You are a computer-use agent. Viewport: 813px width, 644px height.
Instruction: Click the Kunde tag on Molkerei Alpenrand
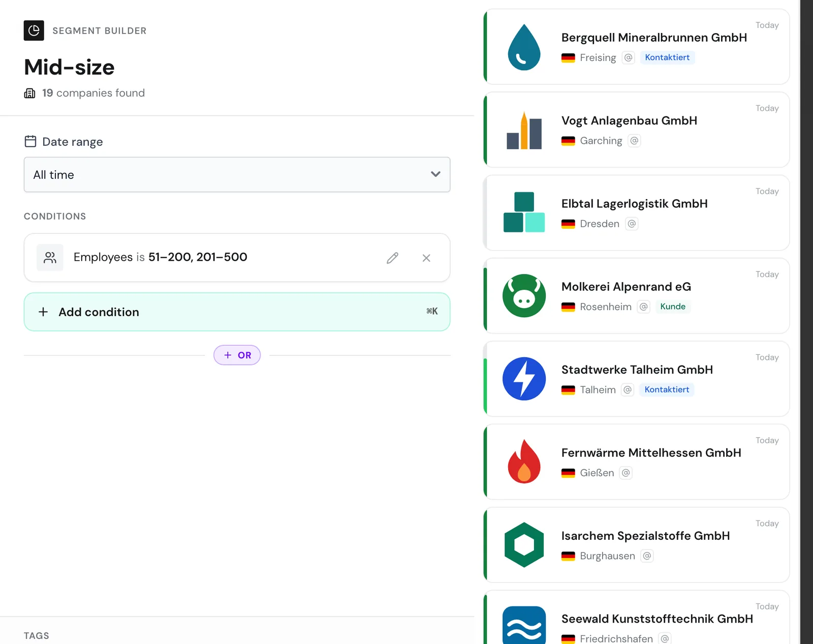click(673, 306)
